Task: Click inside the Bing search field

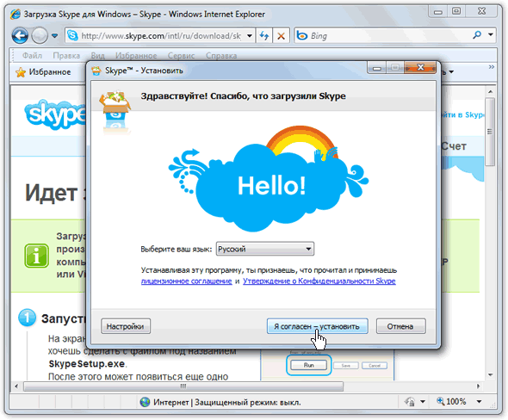Action: pyautogui.click(x=389, y=35)
